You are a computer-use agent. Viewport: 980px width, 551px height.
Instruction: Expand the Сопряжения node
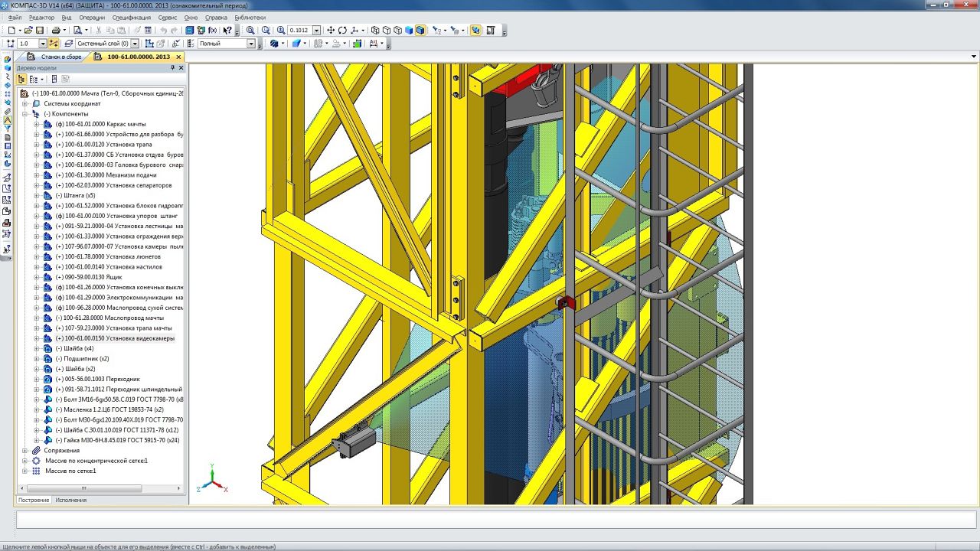tap(25, 451)
